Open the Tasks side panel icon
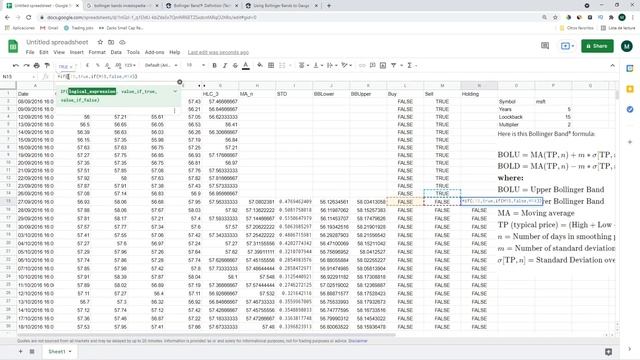640x360 pixels. tap(630, 109)
